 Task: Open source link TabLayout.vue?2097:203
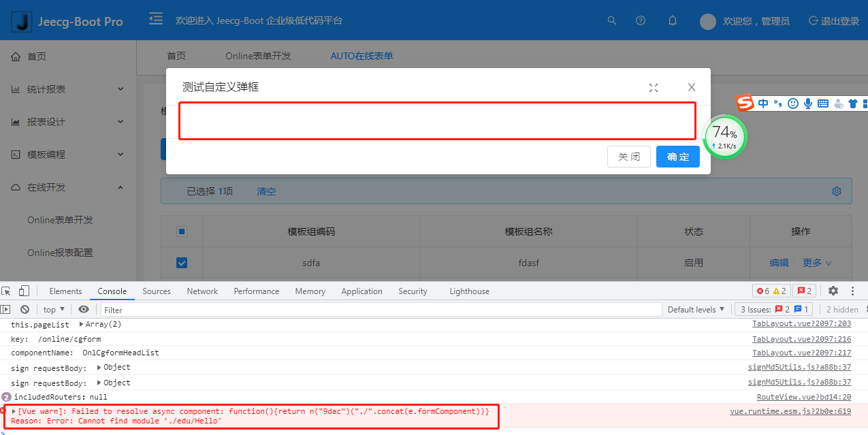point(801,325)
